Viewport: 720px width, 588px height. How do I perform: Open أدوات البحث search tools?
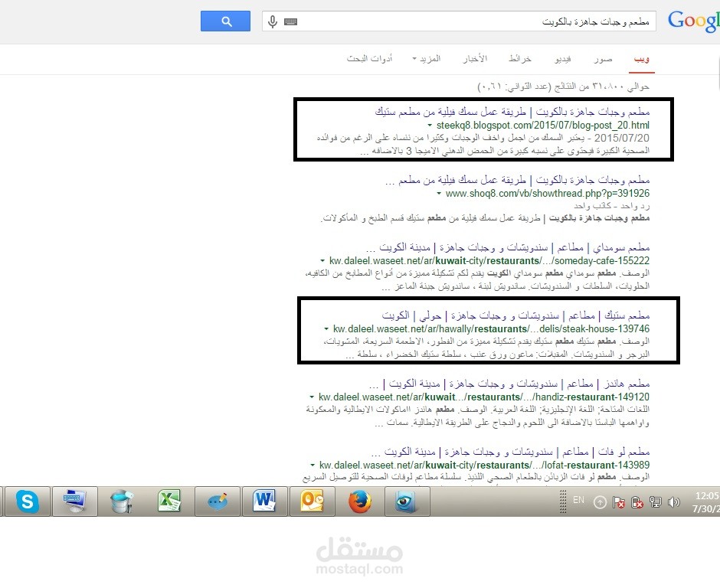pos(370,59)
